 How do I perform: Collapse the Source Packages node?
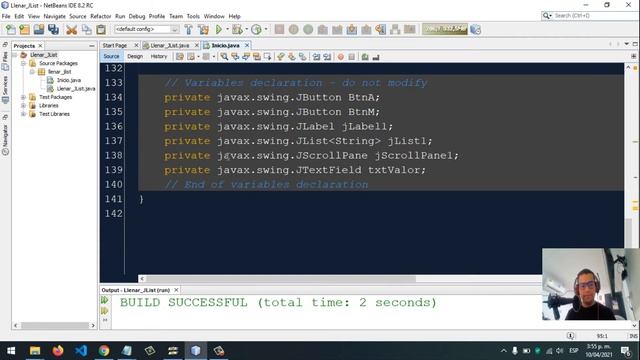pos(24,63)
